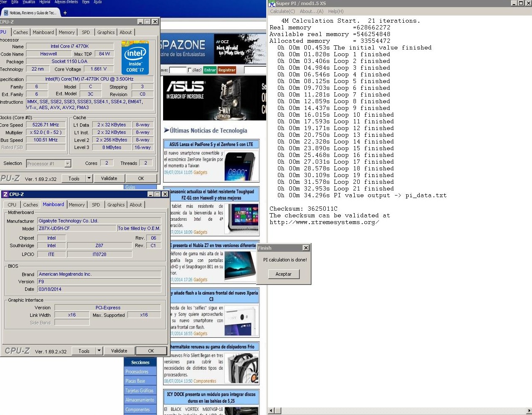Open the Processor #1 selection dropdown
This screenshot has width=532, height=415.
click(x=68, y=164)
